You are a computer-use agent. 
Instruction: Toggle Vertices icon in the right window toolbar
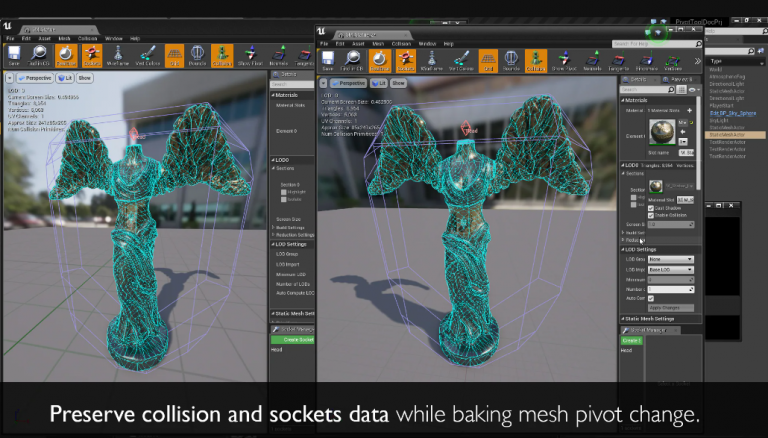(x=673, y=61)
